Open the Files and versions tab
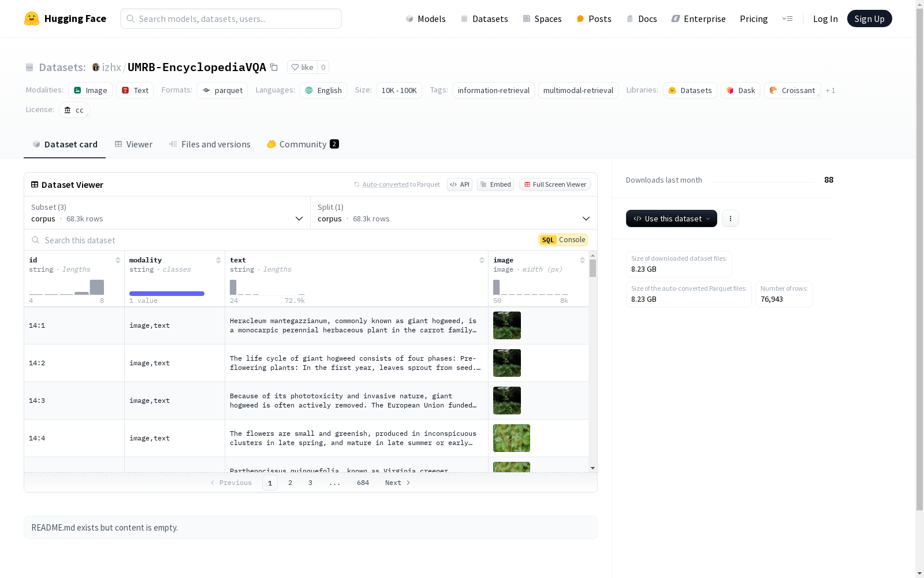This screenshot has height=578, width=924. (x=210, y=144)
